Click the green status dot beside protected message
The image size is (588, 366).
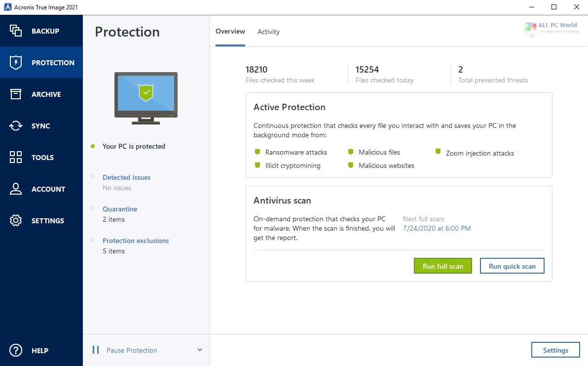point(93,146)
